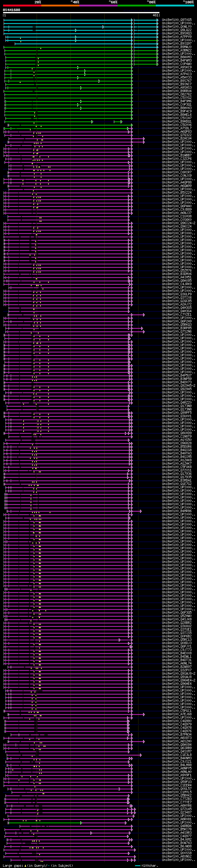The height and width of the screenshot is (868, 197).
Task: Select the UniRef100_C1E3L8 label
Action: 177,754
